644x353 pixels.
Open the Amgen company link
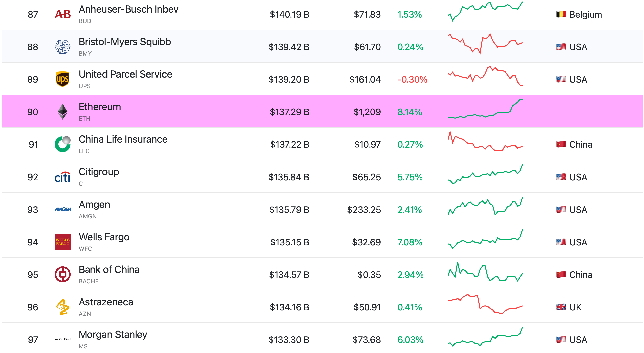(94, 205)
